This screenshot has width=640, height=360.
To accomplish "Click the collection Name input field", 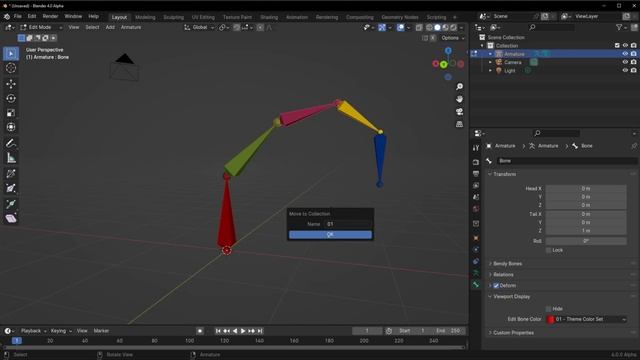I will click(x=348, y=224).
